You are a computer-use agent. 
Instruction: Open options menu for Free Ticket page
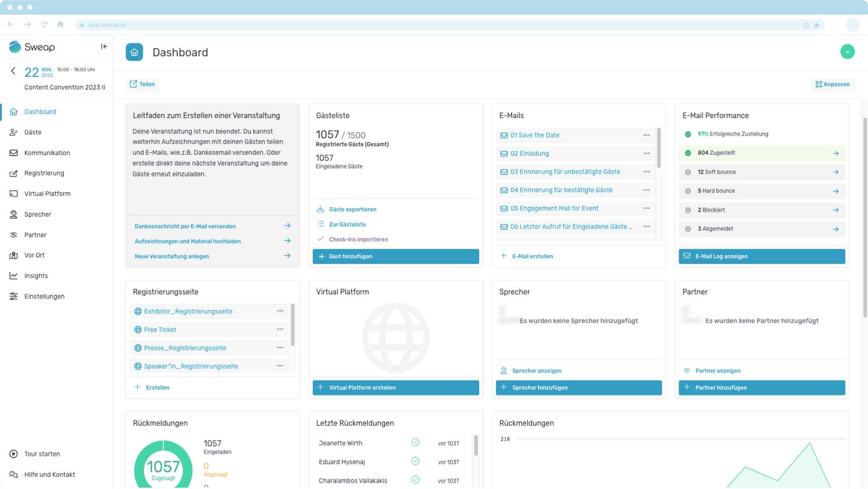(280, 329)
